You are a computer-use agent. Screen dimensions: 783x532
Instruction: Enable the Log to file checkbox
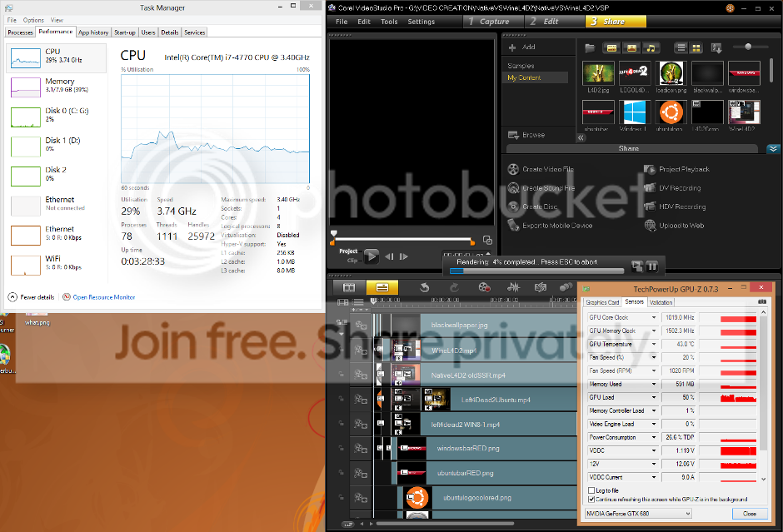coord(591,491)
